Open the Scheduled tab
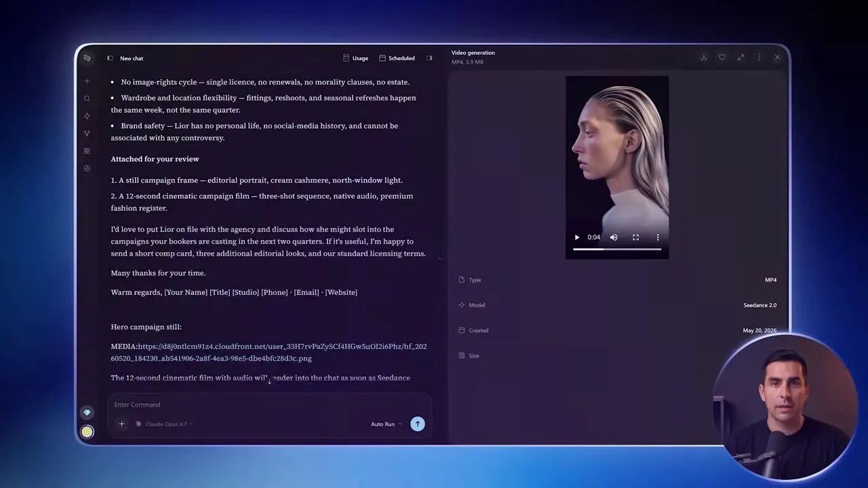 click(x=397, y=58)
